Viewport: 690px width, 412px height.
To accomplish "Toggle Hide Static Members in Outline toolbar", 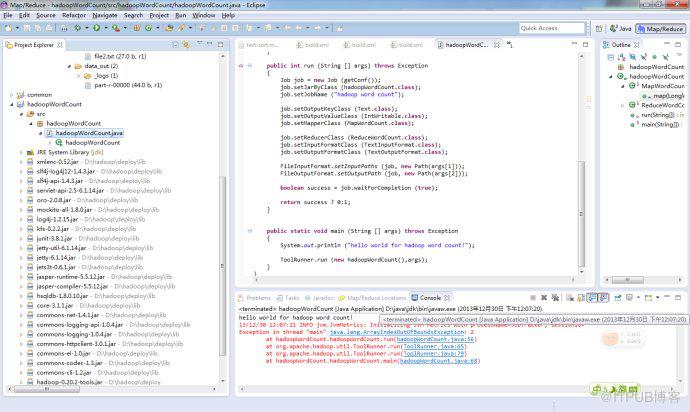I will pyautogui.click(x=643, y=57).
